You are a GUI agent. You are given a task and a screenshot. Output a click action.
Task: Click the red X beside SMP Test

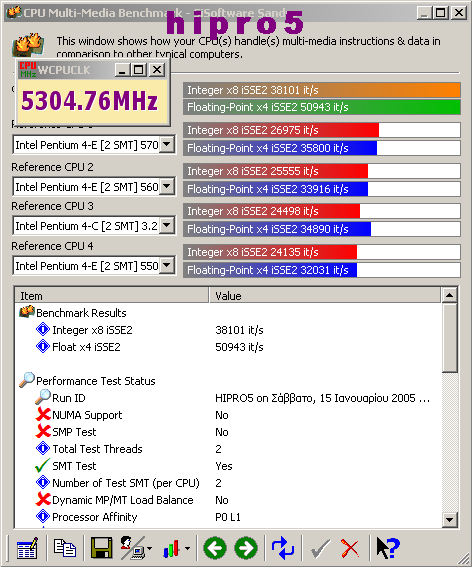pyautogui.click(x=43, y=431)
